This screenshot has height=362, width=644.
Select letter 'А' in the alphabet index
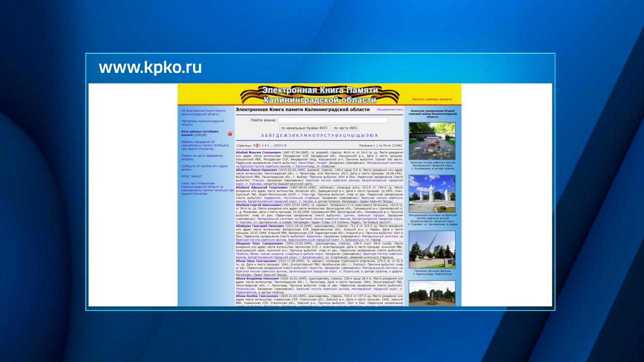263,136
